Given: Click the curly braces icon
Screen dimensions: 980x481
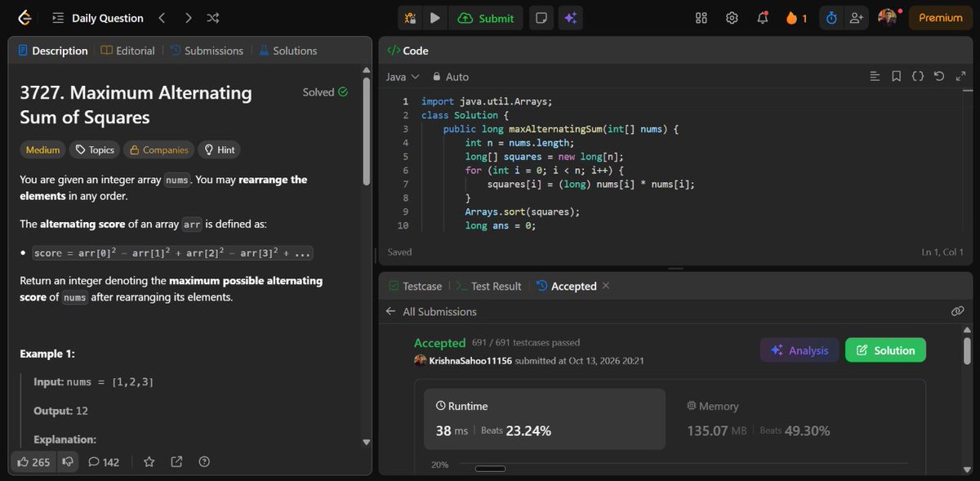Looking at the screenshot, I should [x=917, y=77].
